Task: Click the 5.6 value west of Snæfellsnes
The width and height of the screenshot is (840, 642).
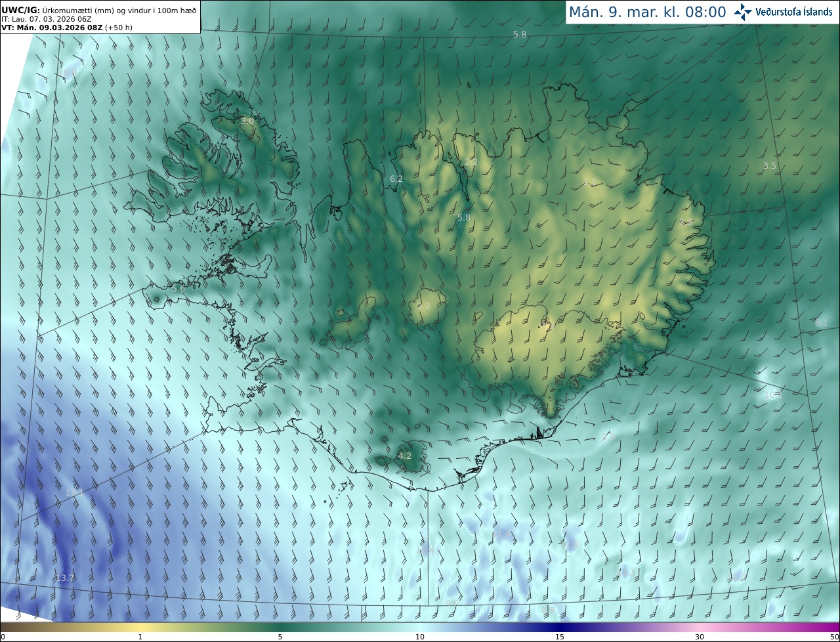Action: click(178, 288)
